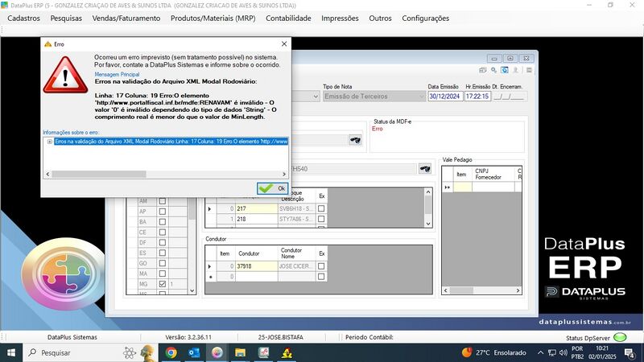Check Ex box on row 217

point(321,208)
